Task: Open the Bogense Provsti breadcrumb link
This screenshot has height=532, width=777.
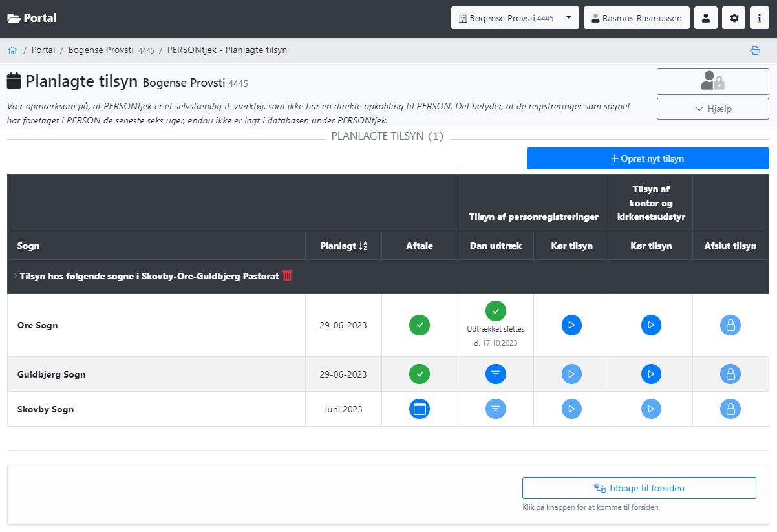Action: pos(111,50)
